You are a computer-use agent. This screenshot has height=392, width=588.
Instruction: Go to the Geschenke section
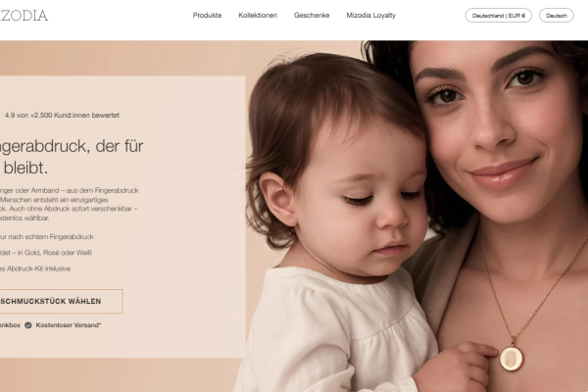point(312,16)
